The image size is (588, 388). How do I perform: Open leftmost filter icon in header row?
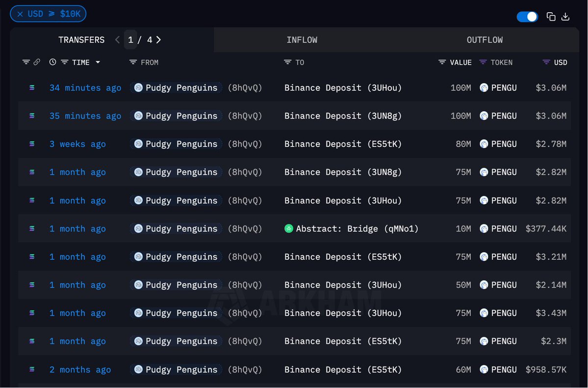(26, 62)
